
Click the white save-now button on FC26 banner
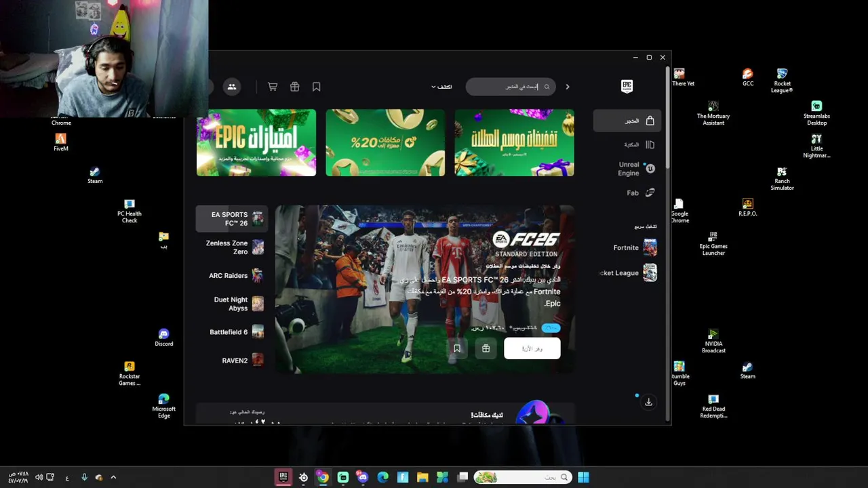pyautogui.click(x=532, y=348)
